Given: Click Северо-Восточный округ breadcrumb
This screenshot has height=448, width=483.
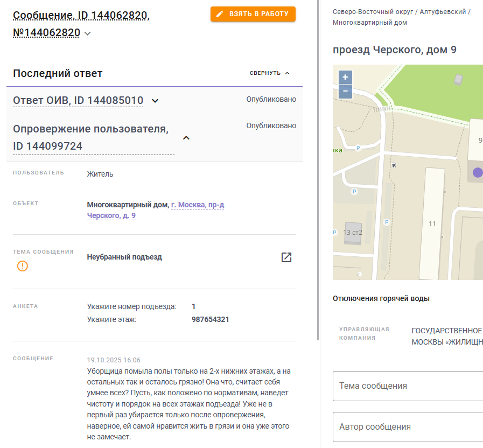Looking at the screenshot, I should click(373, 11).
